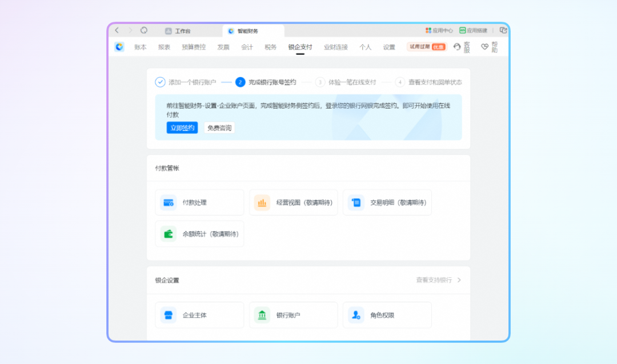Click the 经营视图 bar chart icon
Screen dimensions: 617x364
click(x=262, y=202)
